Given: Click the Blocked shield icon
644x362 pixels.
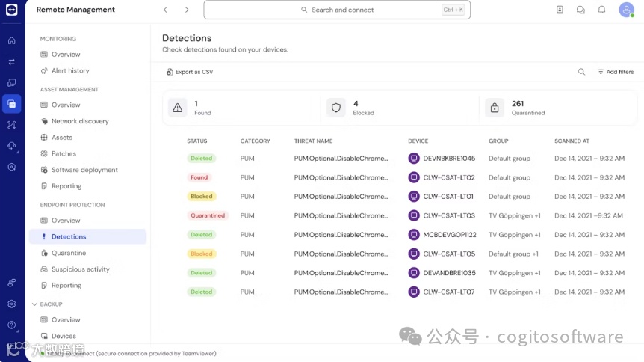Looking at the screenshot, I should [336, 108].
